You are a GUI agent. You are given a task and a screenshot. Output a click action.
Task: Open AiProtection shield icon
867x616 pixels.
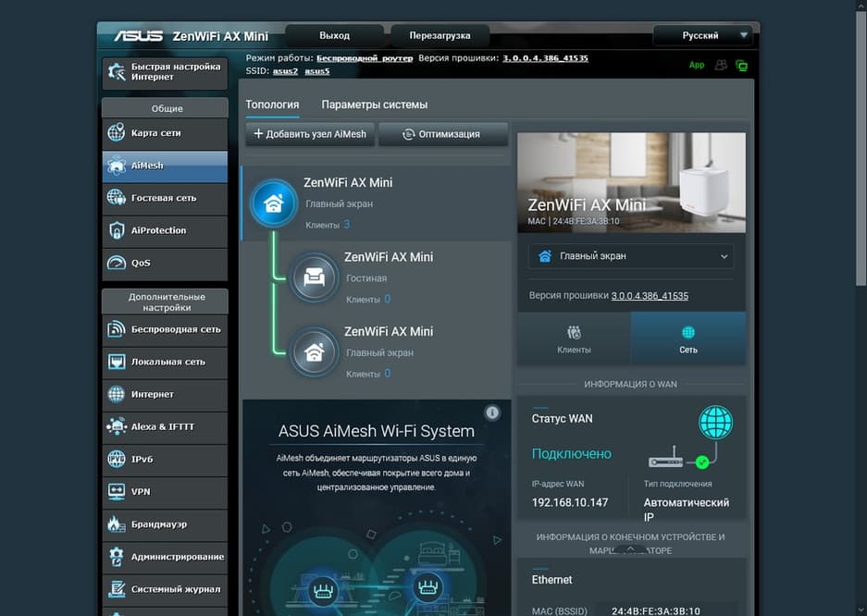click(x=116, y=230)
